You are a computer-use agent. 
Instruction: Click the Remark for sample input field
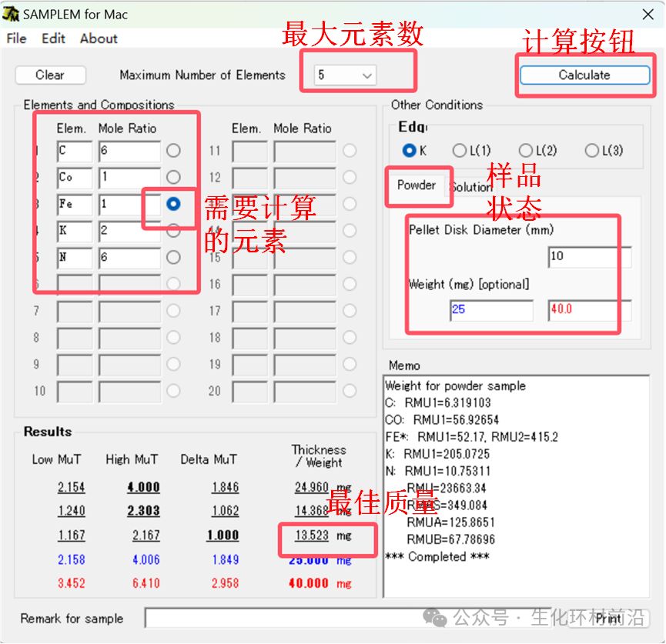tap(348, 618)
